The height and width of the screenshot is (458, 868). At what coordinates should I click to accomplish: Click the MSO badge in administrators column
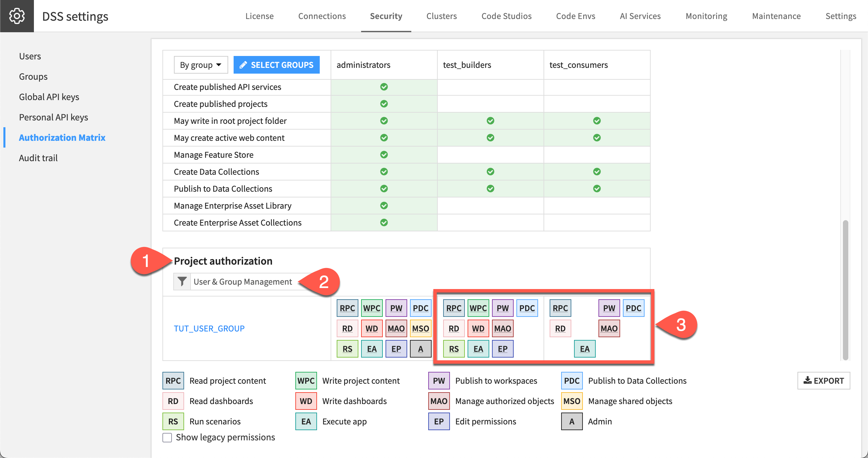[420, 328]
